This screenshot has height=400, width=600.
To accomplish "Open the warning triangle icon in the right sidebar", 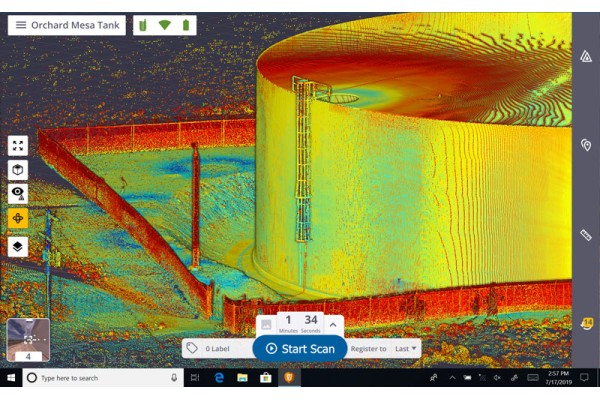I will 586,57.
